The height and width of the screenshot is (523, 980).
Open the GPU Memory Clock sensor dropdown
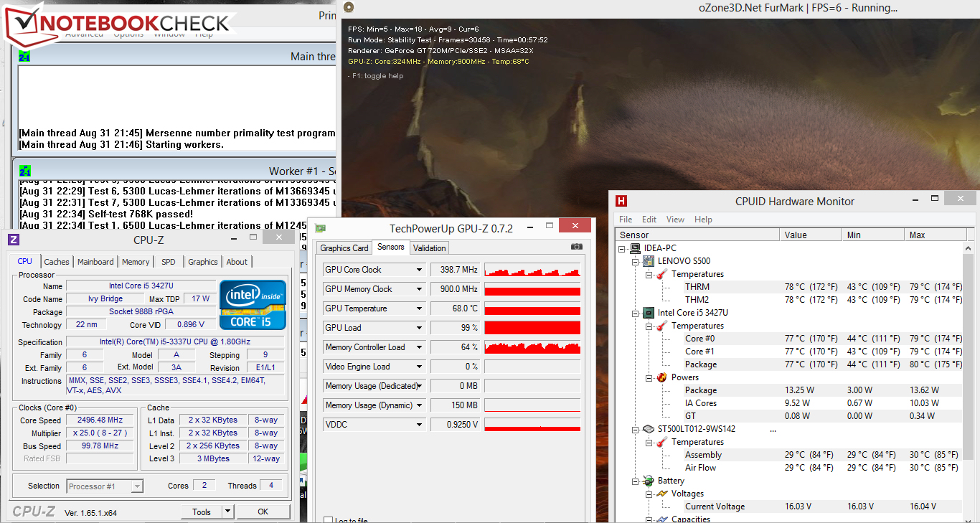pos(420,289)
